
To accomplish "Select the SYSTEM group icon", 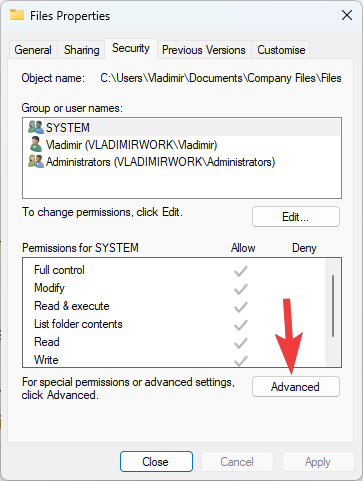I will [36, 127].
